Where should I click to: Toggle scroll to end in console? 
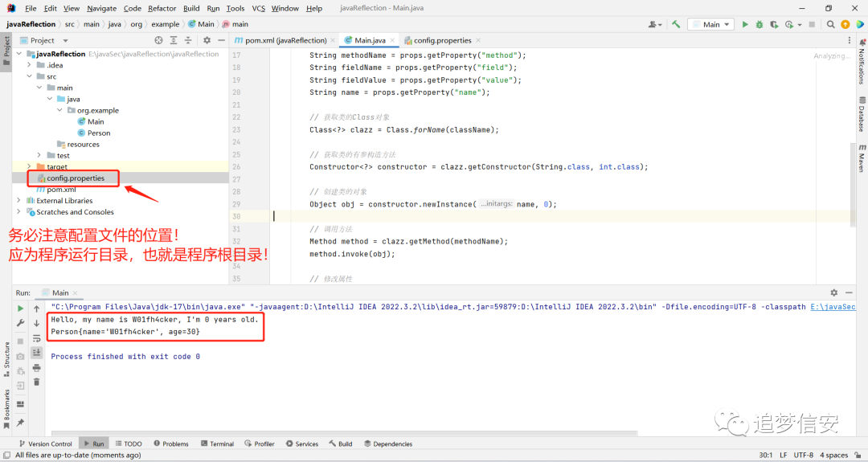tap(36, 353)
